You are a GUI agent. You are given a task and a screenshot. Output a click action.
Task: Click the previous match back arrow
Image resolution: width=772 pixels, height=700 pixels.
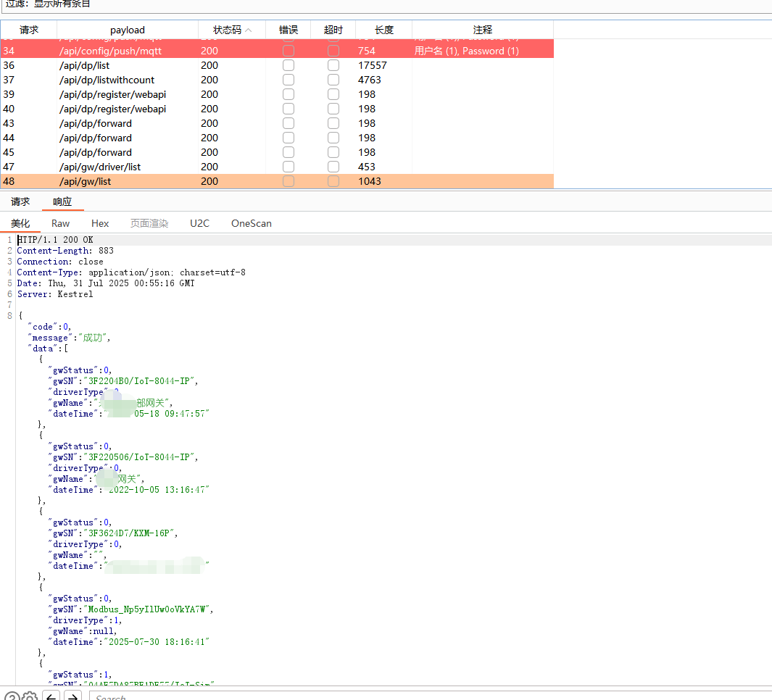(x=51, y=697)
